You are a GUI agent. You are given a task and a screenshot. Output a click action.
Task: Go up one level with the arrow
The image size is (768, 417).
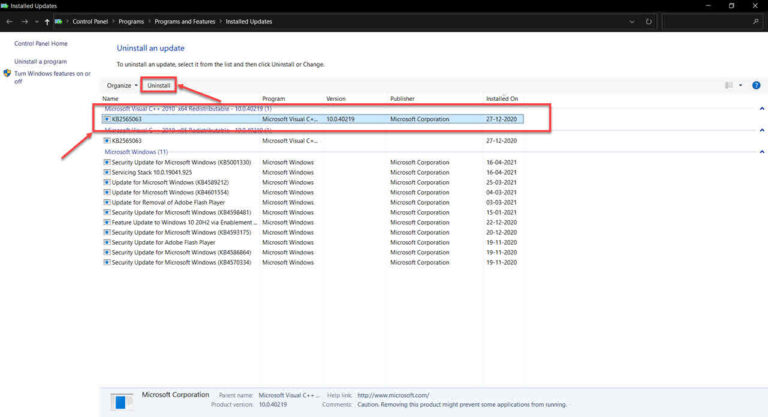[47, 22]
